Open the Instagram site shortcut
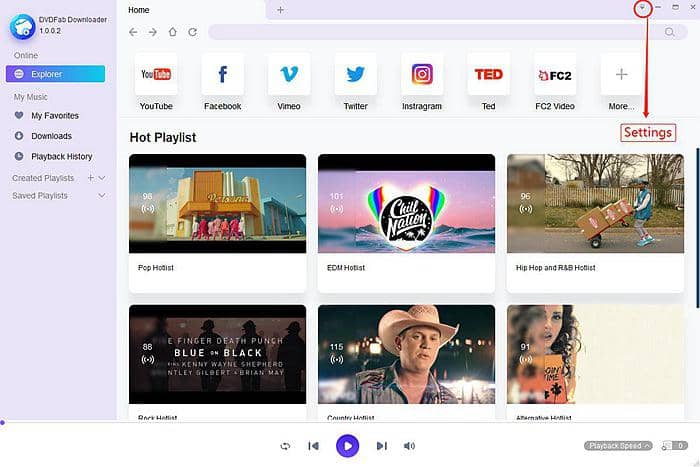The height and width of the screenshot is (467, 700). [x=422, y=75]
